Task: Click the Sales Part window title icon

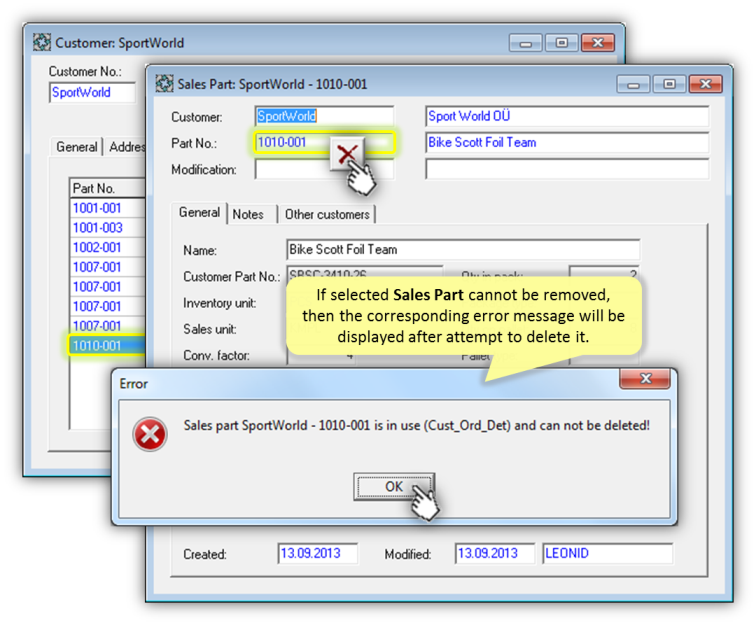Action: click(x=164, y=84)
